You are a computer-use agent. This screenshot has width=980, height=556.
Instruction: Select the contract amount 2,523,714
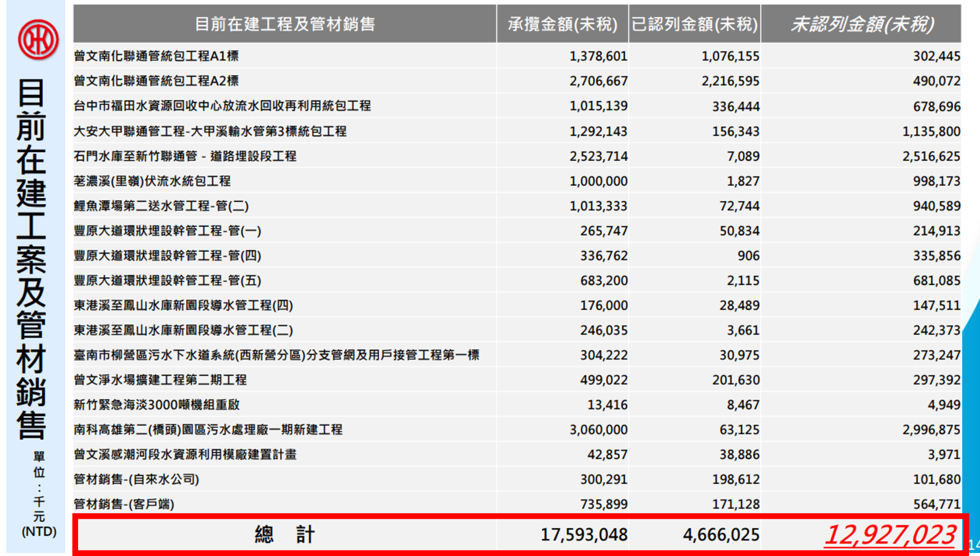pos(598,156)
